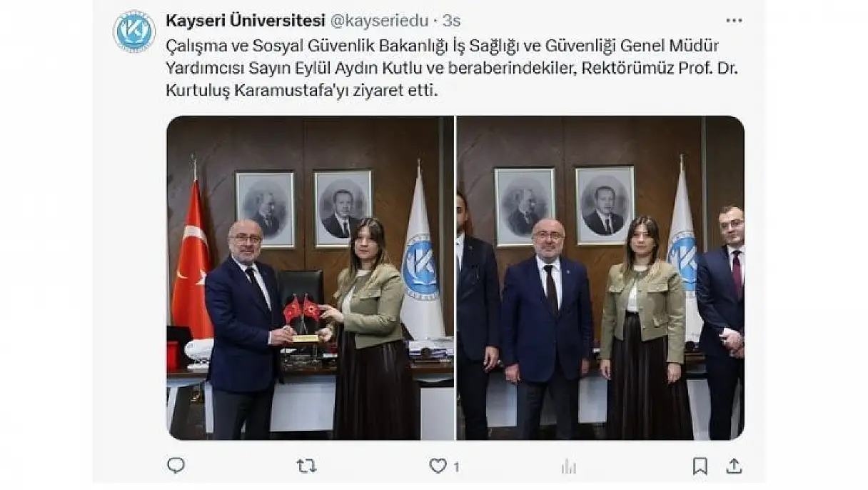The height and width of the screenshot is (490, 868).
Task: Like the tweet with the heart icon
Action: pos(438,466)
